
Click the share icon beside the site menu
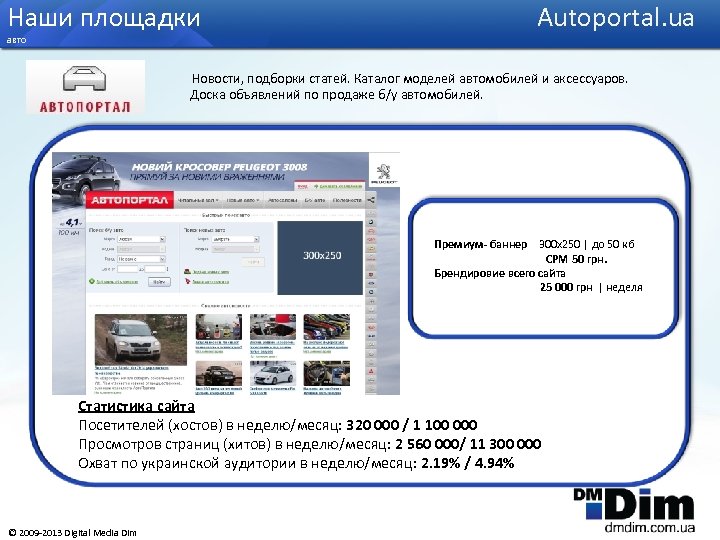click(x=371, y=200)
